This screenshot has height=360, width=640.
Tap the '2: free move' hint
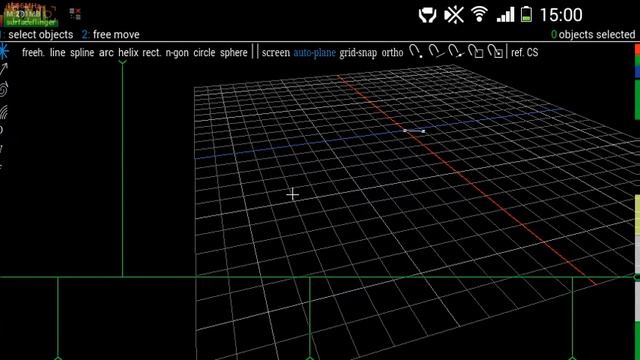110,35
